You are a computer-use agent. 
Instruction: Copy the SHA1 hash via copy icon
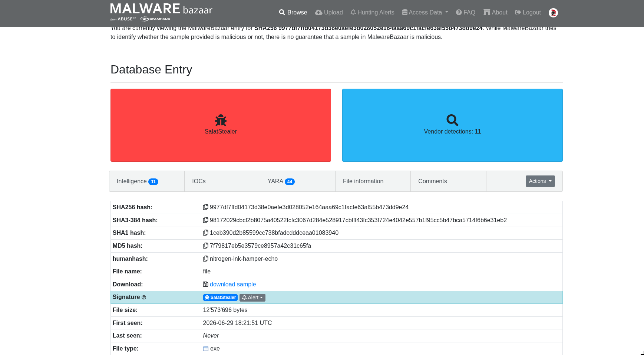coord(205,233)
